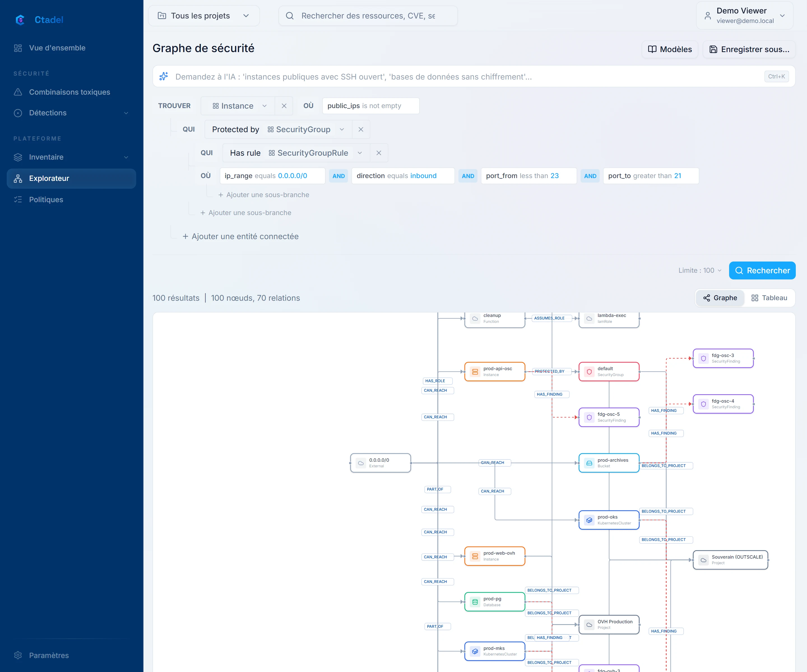Viewport: 807px width, 672px height.
Task: Toggle the AND operator after direction
Action: 468,176
